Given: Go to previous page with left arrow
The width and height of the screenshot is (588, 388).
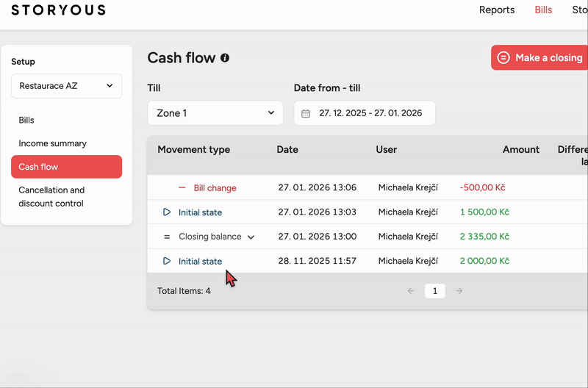Looking at the screenshot, I should (x=411, y=291).
